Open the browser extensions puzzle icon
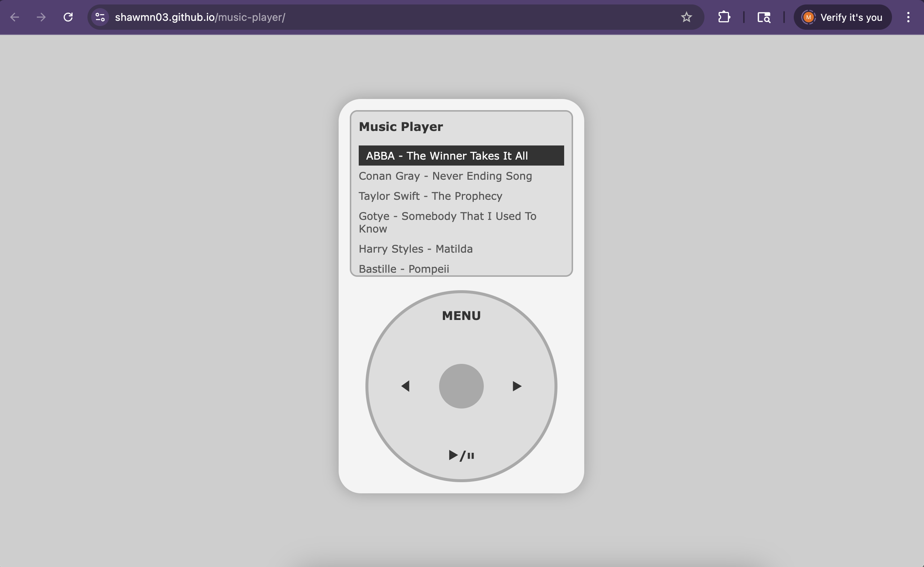Viewport: 924px width, 567px height. point(724,17)
